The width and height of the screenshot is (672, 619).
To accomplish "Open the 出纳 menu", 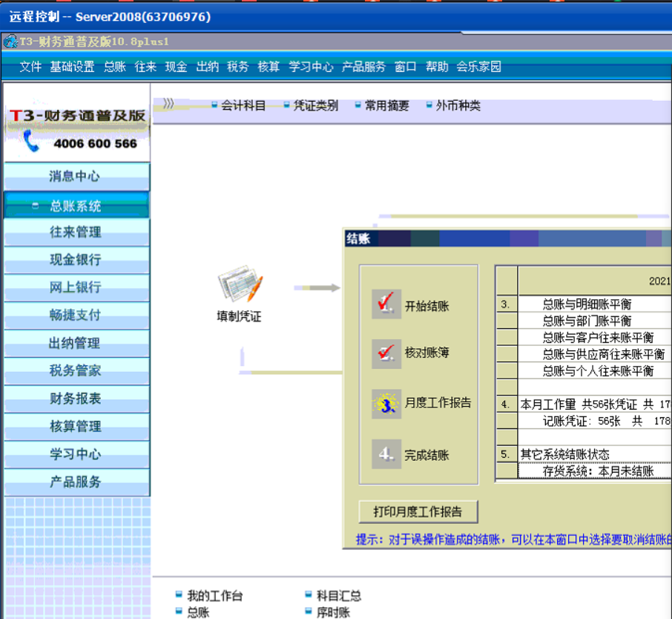I will point(208,67).
